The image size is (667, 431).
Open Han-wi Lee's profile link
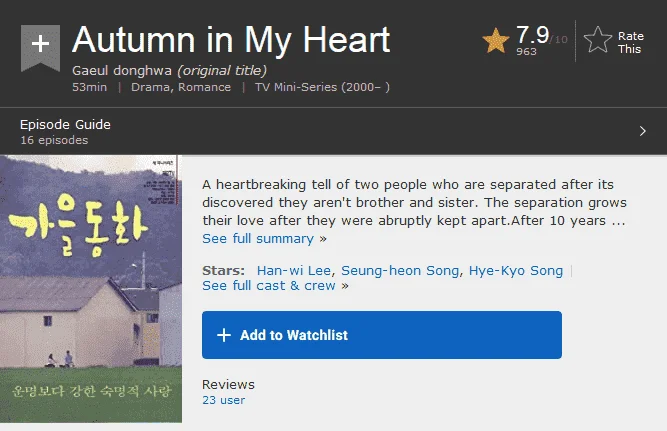click(294, 271)
